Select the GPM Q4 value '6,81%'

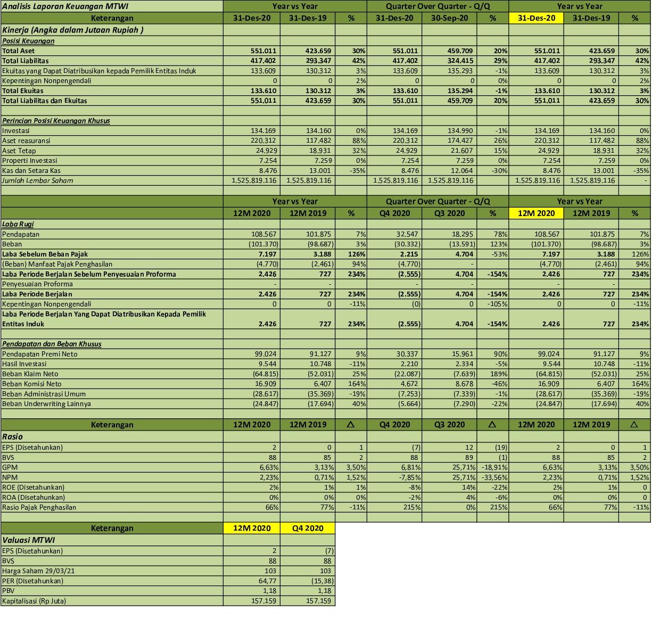(409, 467)
